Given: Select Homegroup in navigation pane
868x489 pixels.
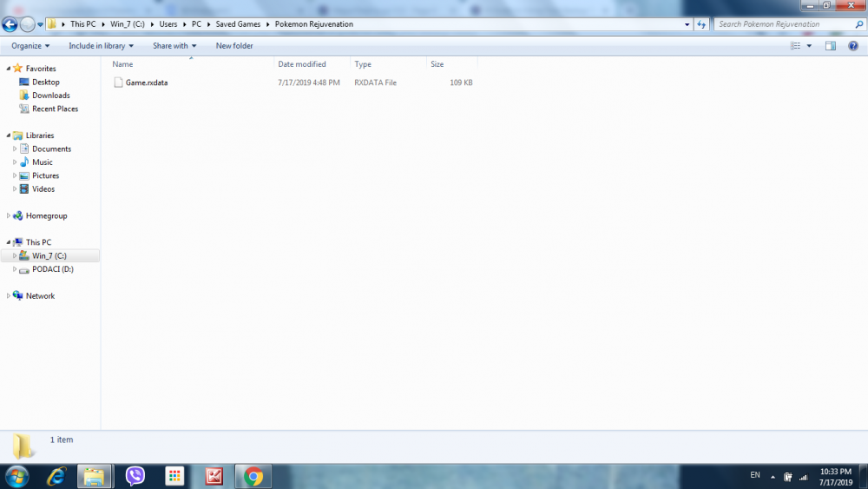Looking at the screenshot, I should pos(47,216).
